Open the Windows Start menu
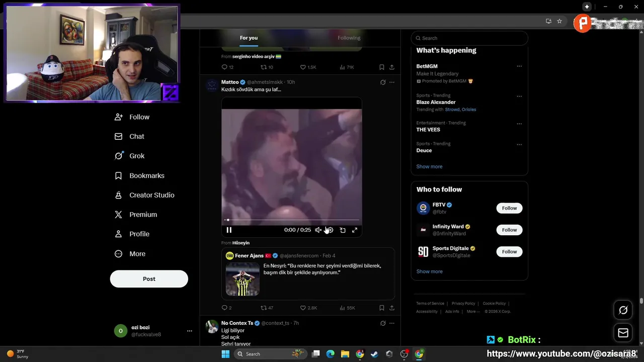 coord(225,354)
